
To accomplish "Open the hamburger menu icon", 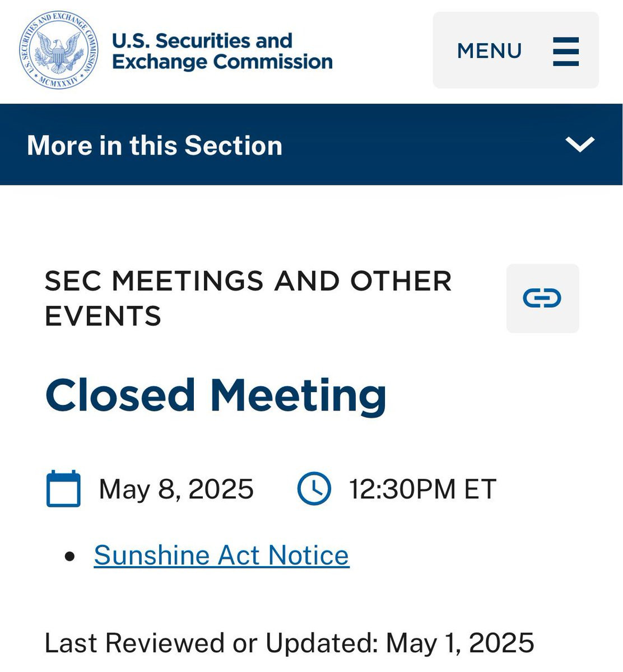I will click(566, 52).
